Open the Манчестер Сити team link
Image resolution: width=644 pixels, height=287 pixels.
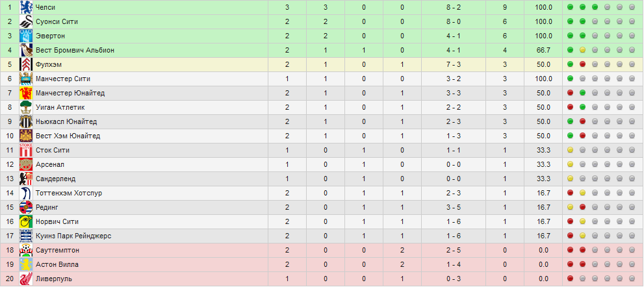click(x=63, y=79)
